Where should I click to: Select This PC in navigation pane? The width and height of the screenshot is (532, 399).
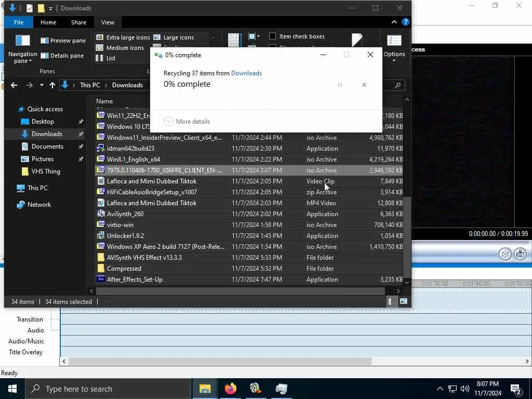[x=37, y=188]
